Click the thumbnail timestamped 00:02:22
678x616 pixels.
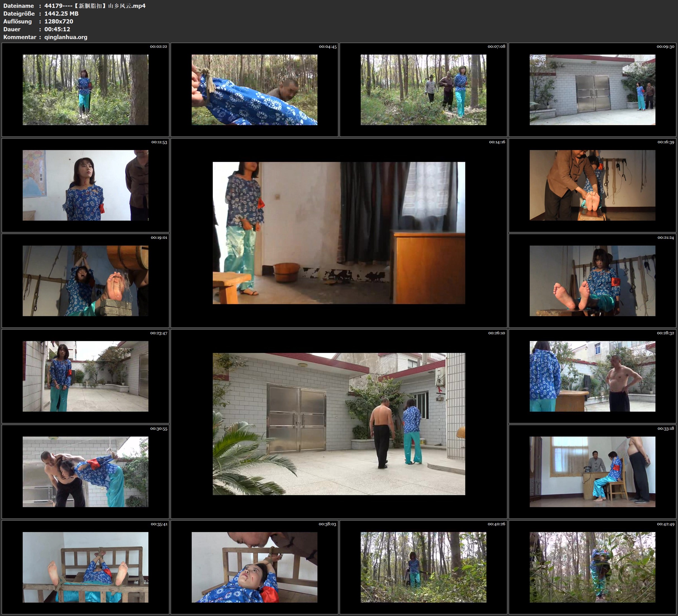85,90
